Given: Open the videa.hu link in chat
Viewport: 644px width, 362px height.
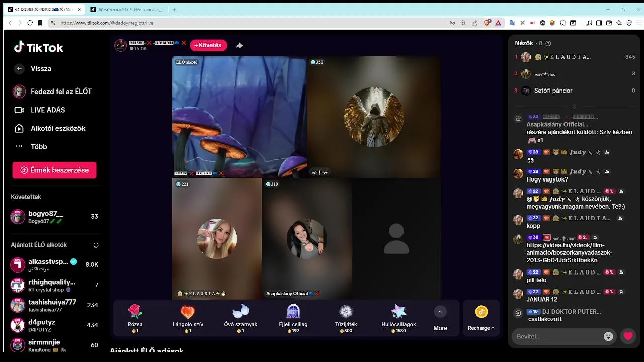Looking at the screenshot, I should click(x=569, y=253).
